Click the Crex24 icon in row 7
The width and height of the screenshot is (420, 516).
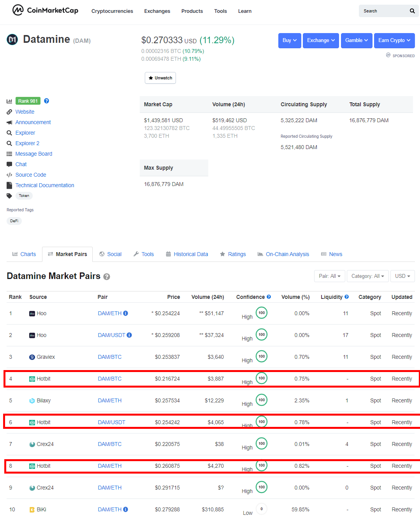click(x=32, y=444)
